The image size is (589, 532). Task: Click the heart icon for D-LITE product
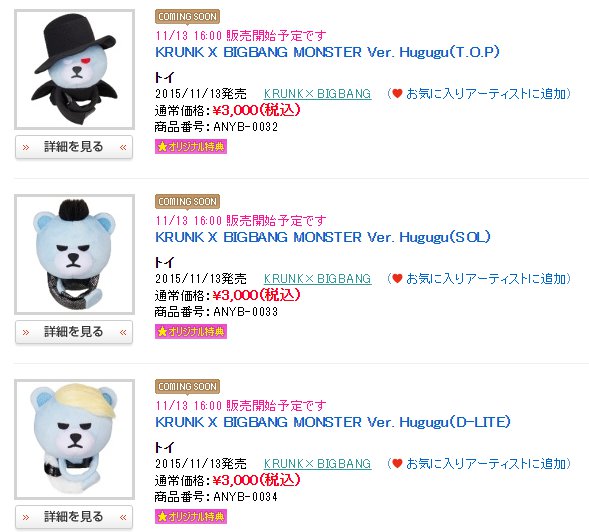(x=397, y=463)
